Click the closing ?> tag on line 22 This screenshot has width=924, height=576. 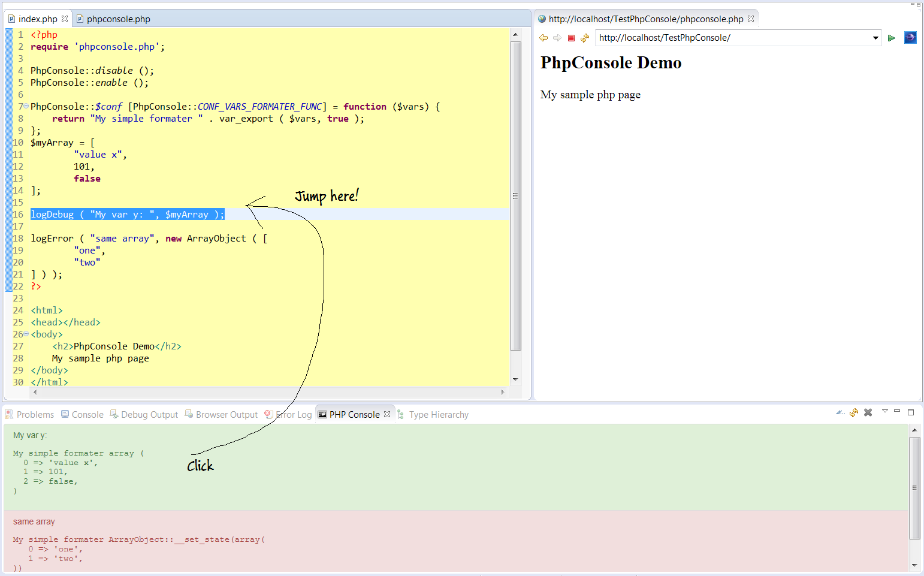[x=36, y=286]
